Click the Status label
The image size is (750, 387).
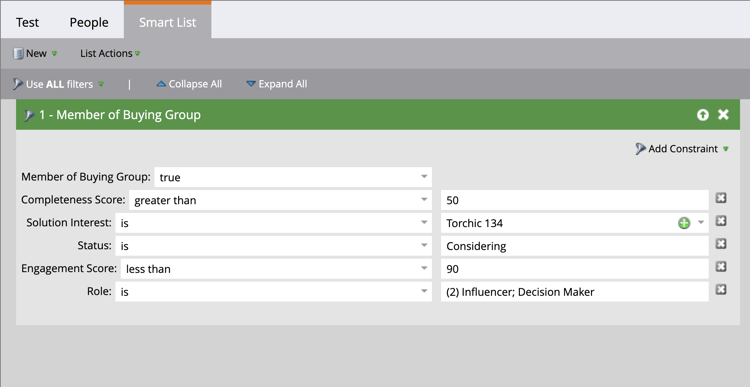coord(94,246)
